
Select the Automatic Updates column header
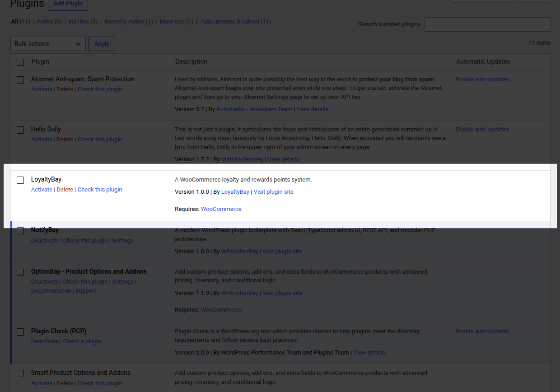point(483,61)
